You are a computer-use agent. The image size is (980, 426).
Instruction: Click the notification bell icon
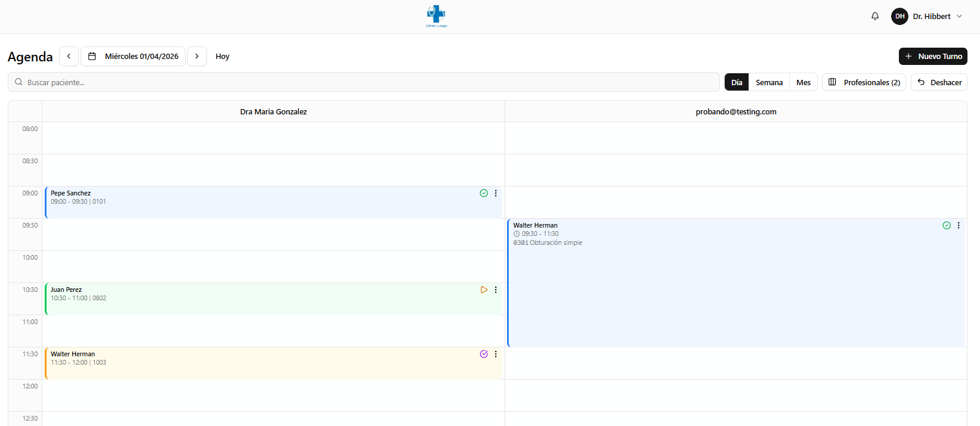(x=875, y=16)
